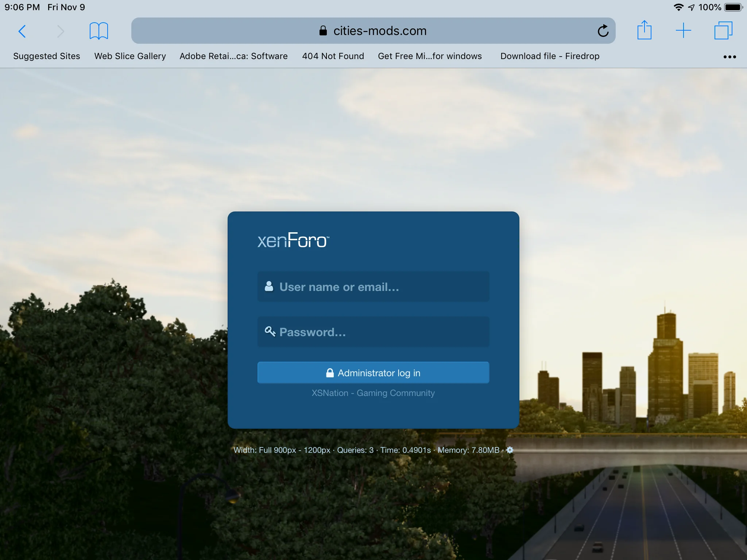
Task: Click the Memory: 7.80MB debug text
Action: [469, 450]
